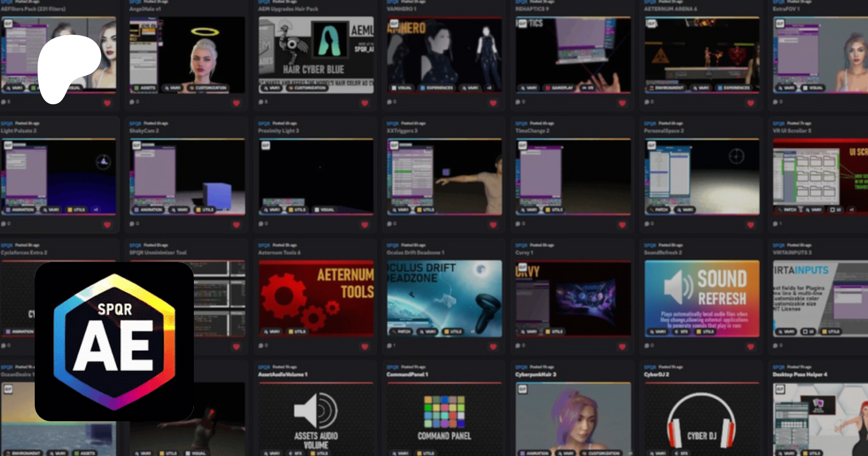The image size is (868, 456).
Task: Click the white Patreon logo
Action: coord(68,68)
